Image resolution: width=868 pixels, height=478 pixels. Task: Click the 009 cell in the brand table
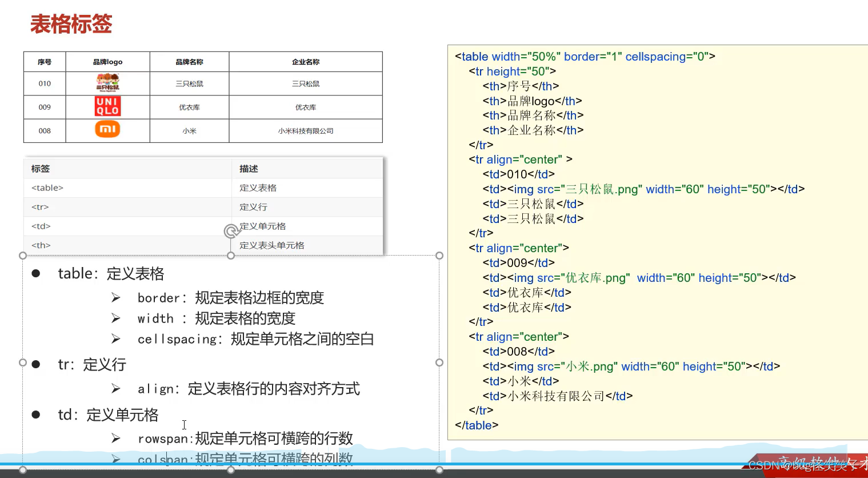tap(45, 107)
